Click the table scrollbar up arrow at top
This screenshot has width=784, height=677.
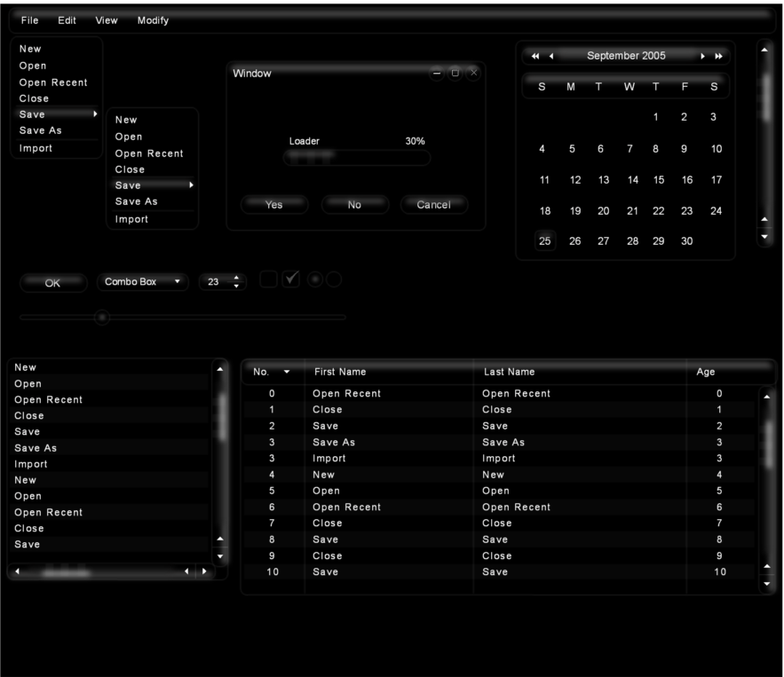[766, 397]
